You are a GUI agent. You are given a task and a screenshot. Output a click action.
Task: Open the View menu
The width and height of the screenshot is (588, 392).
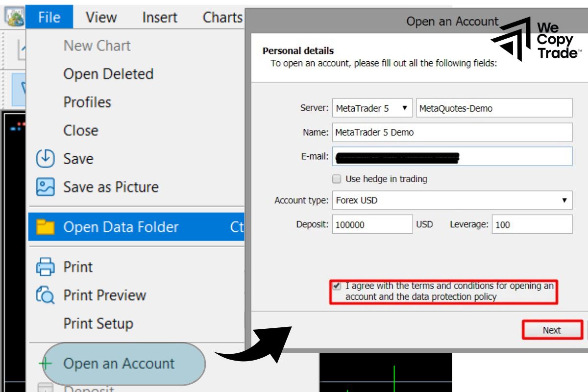pyautogui.click(x=101, y=17)
